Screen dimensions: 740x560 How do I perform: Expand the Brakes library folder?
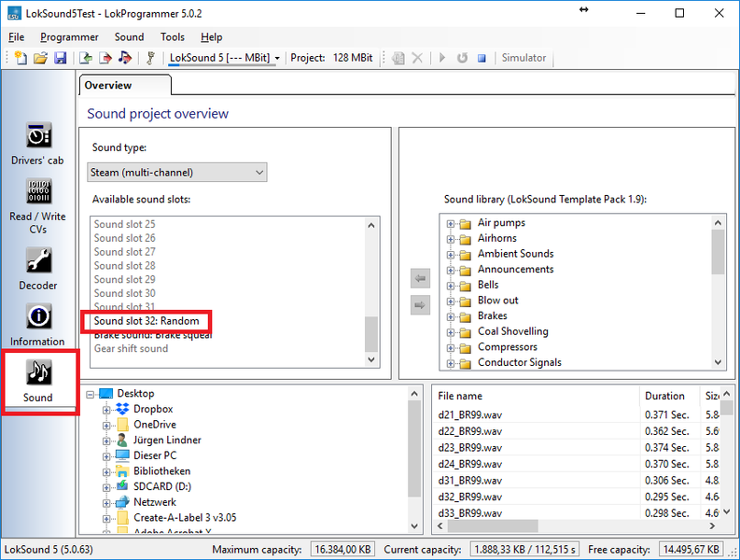coord(450,317)
